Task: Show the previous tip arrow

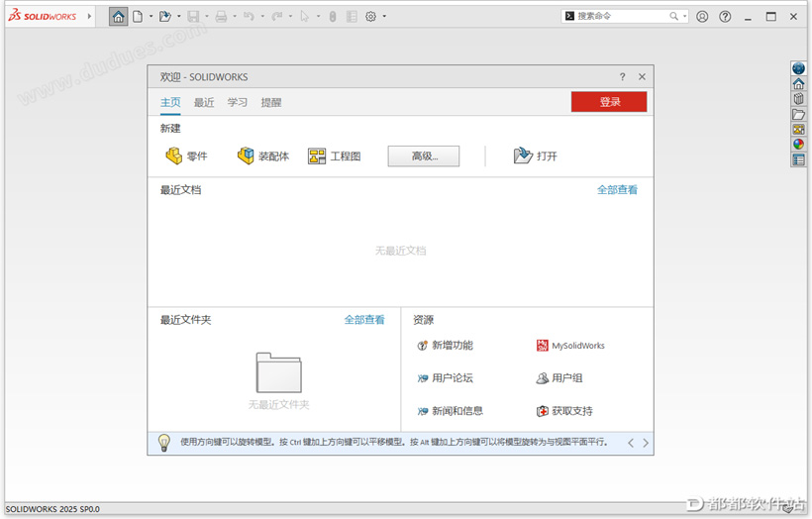Action: [631, 443]
